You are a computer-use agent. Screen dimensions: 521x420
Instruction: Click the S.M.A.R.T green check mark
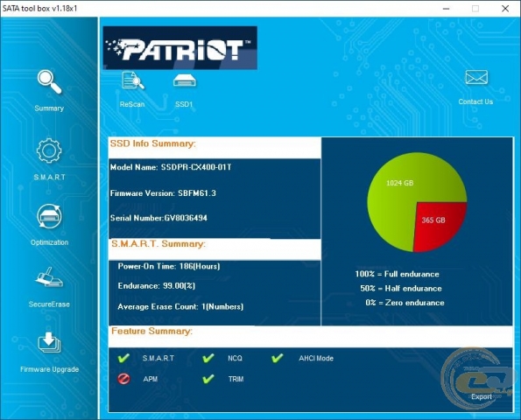(123, 358)
